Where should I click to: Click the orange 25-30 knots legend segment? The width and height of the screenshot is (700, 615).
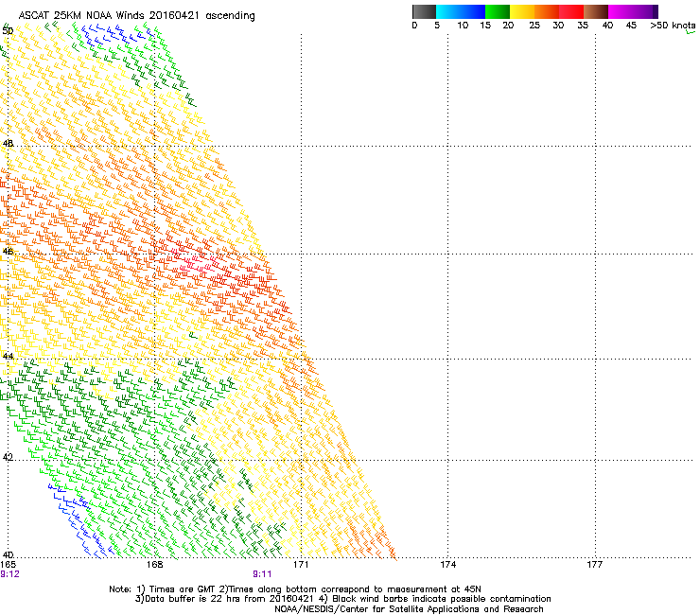[x=547, y=11]
